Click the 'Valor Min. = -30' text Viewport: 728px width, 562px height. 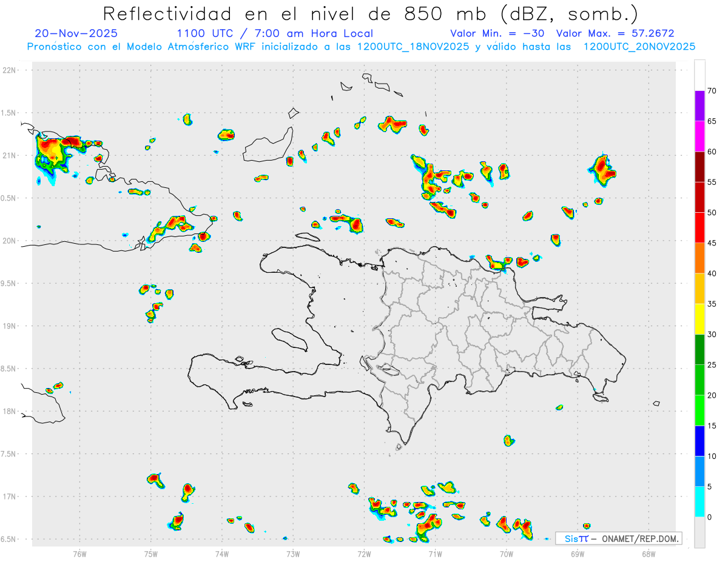[x=497, y=33]
